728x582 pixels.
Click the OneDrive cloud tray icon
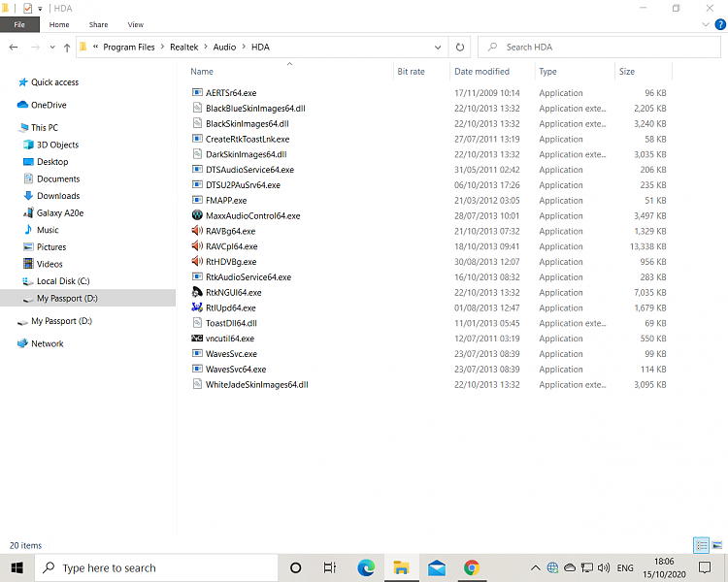tap(570, 567)
